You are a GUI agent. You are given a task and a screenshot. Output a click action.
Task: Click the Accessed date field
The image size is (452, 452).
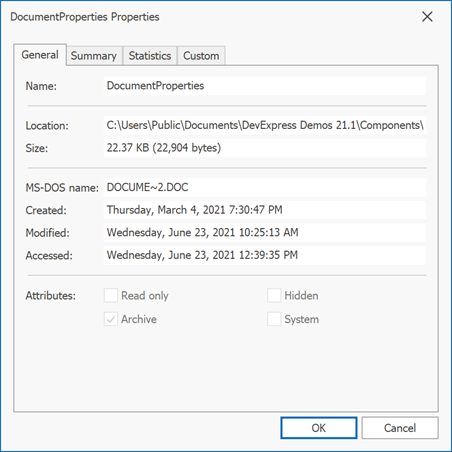coord(265,255)
